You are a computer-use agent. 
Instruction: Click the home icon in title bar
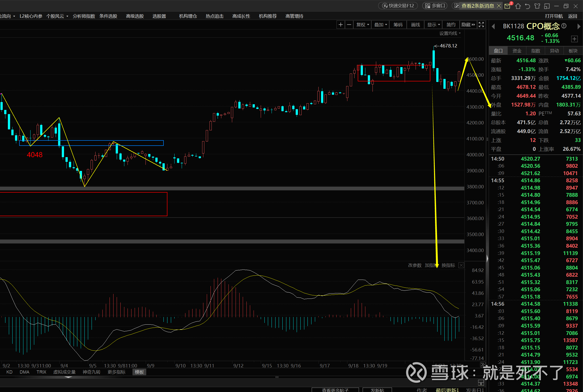[x=518, y=6]
